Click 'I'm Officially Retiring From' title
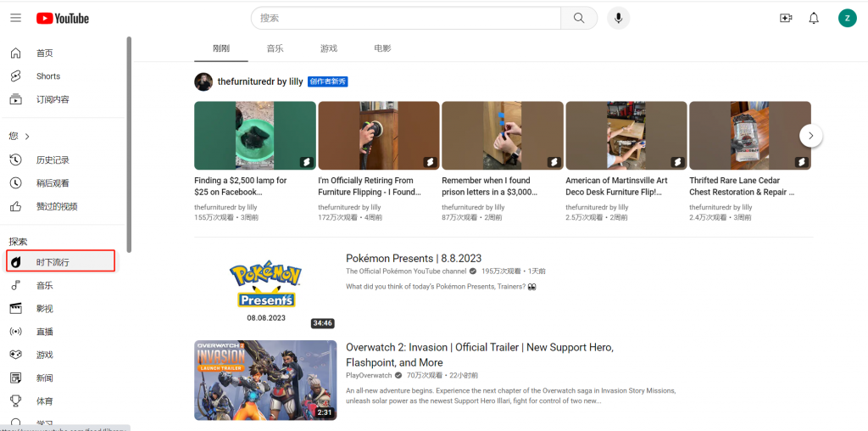The width and height of the screenshot is (868, 431). point(370,186)
